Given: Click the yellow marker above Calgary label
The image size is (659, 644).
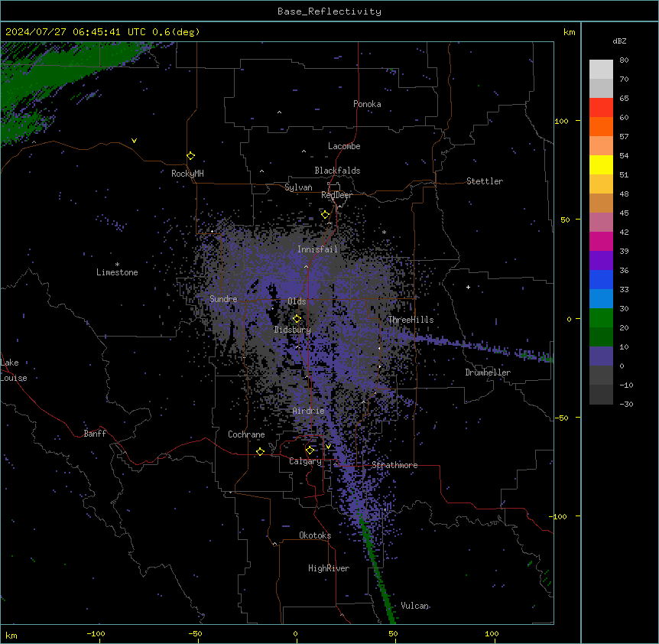Looking at the screenshot, I should [x=310, y=450].
